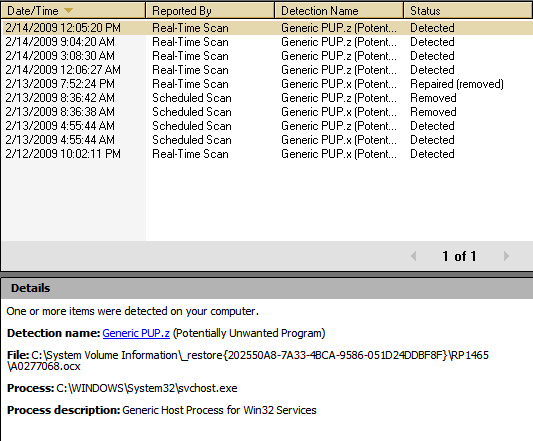Select the 2/14/2009 3:08:30 AM row
The width and height of the screenshot is (533, 441).
point(267,56)
